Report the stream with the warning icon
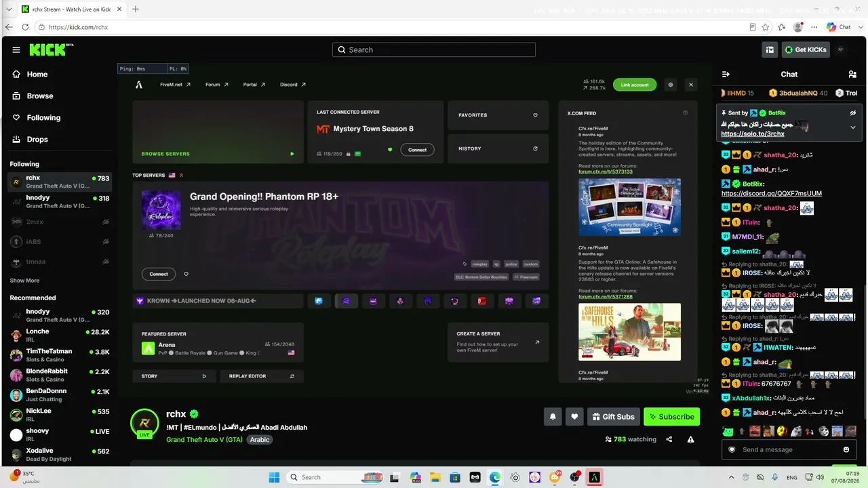Viewport: 868px width, 488px height. (690, 439)
